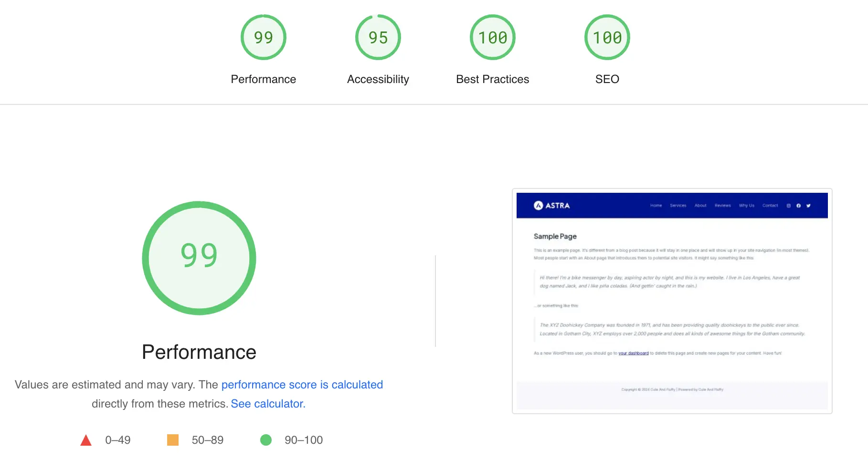Click the large Performance 99 gauge circle

click(x=199, y=258)
